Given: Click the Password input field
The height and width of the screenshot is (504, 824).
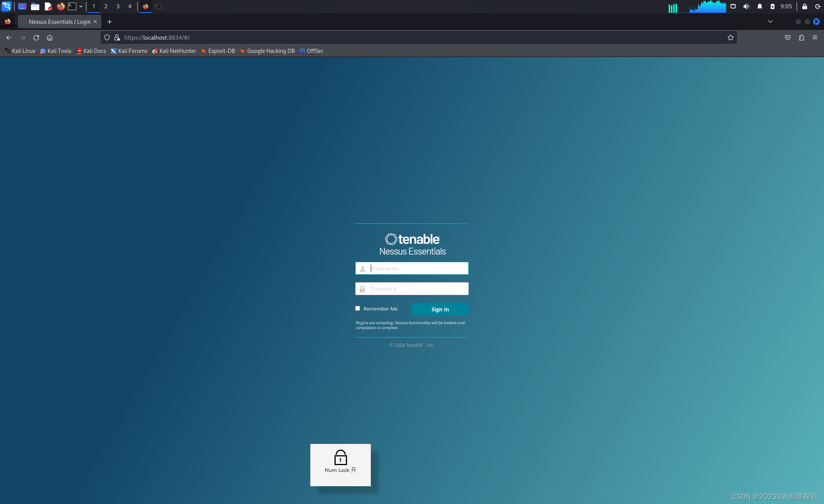Looking at the screenshot, I should click(412, 289).
